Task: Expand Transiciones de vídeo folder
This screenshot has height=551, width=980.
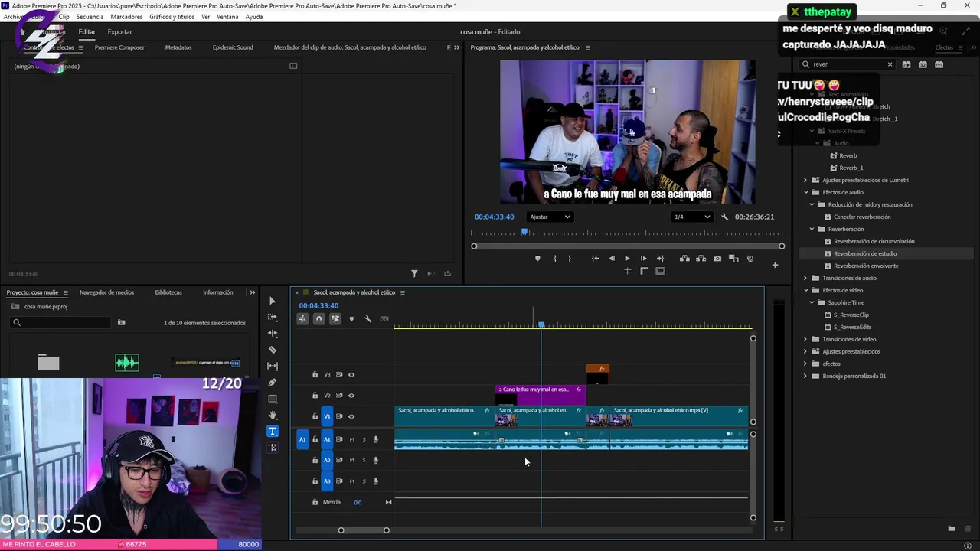Action: (x=805, y=339)
